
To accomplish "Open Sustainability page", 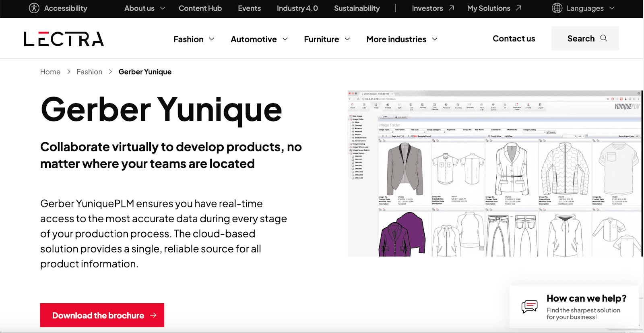I will click(x=357, y=8).
